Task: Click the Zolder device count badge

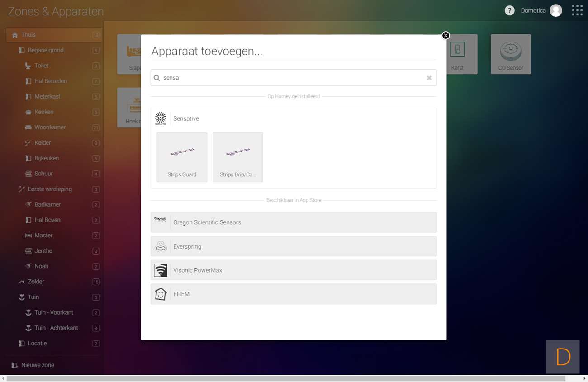Action: pos(96,282)
